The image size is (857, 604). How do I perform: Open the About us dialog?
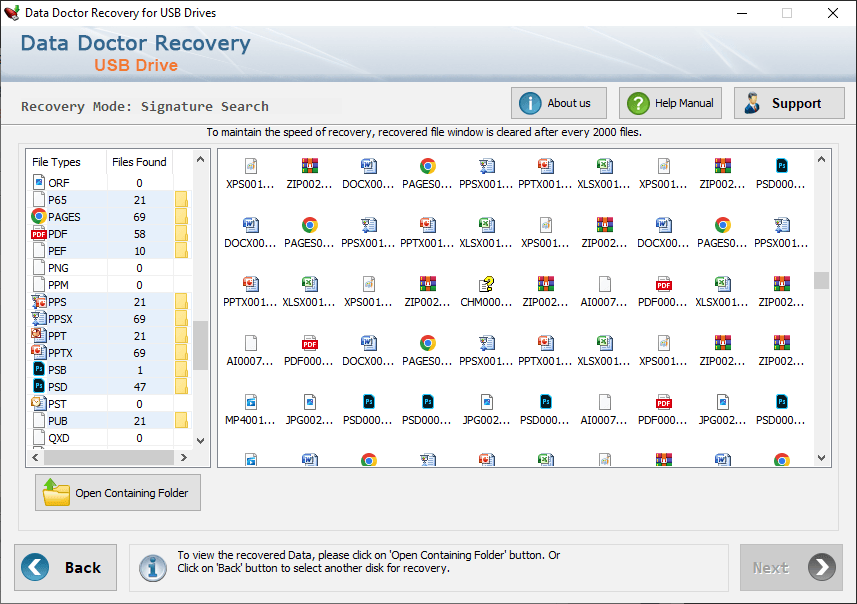point(559,103)
